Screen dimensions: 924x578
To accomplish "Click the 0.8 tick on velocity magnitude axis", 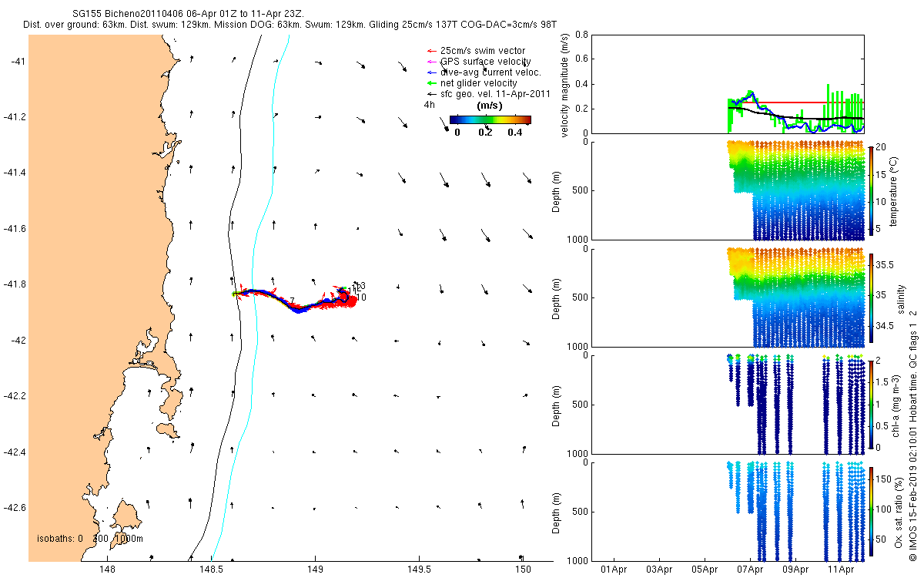I will 582,35.
